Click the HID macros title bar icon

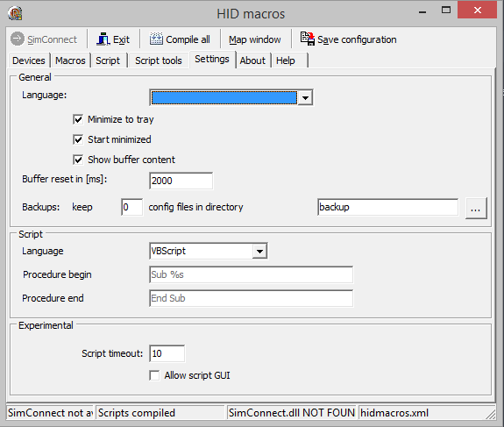15,13
